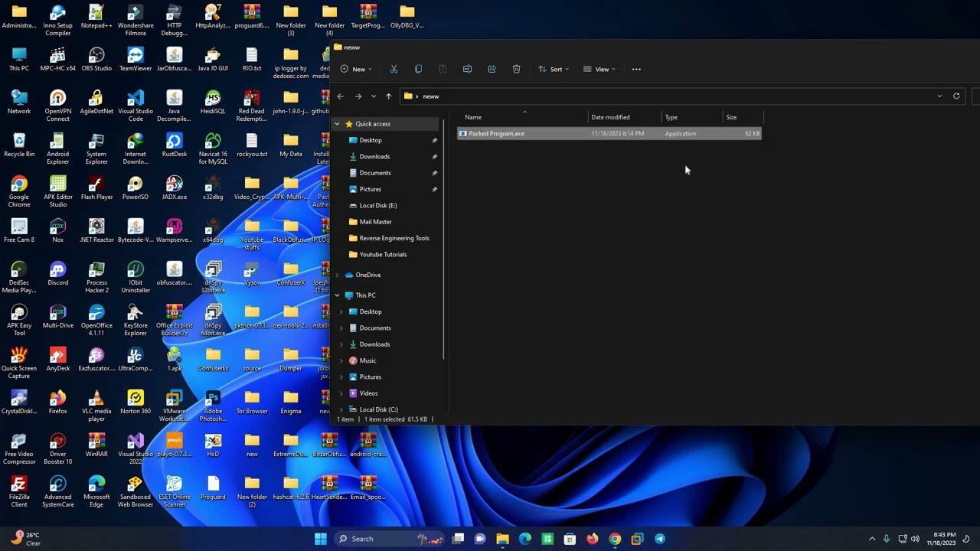Open Local Disk (E:) in sidebar
The height and width of the screenshot is (551, 980).
click(x=378, y=205)
